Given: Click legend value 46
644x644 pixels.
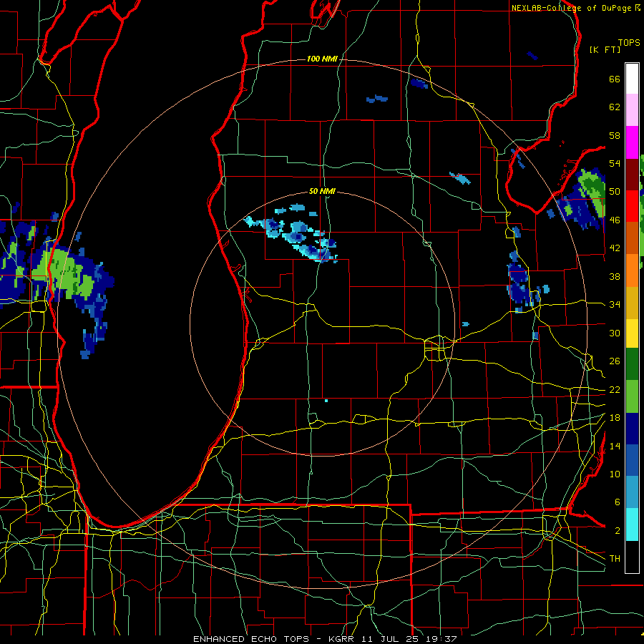Looking at the screenshot, I should point(615,220).
